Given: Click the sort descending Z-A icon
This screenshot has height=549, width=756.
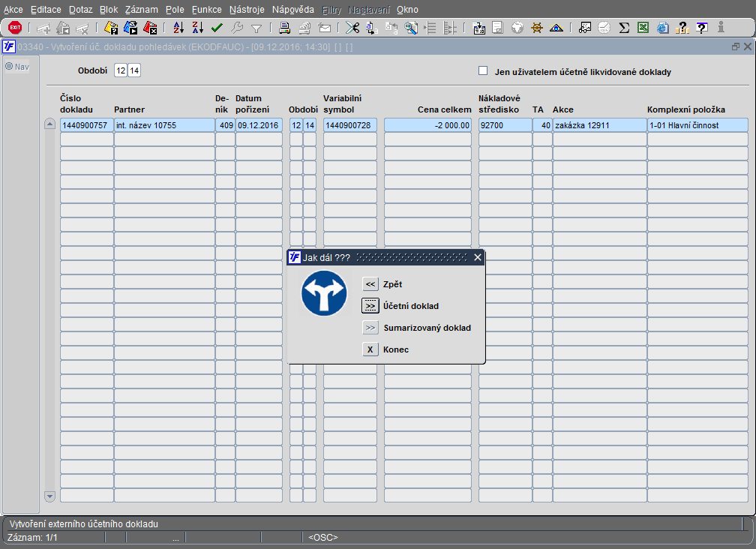Looking at the screenshot, I should 197,28.
